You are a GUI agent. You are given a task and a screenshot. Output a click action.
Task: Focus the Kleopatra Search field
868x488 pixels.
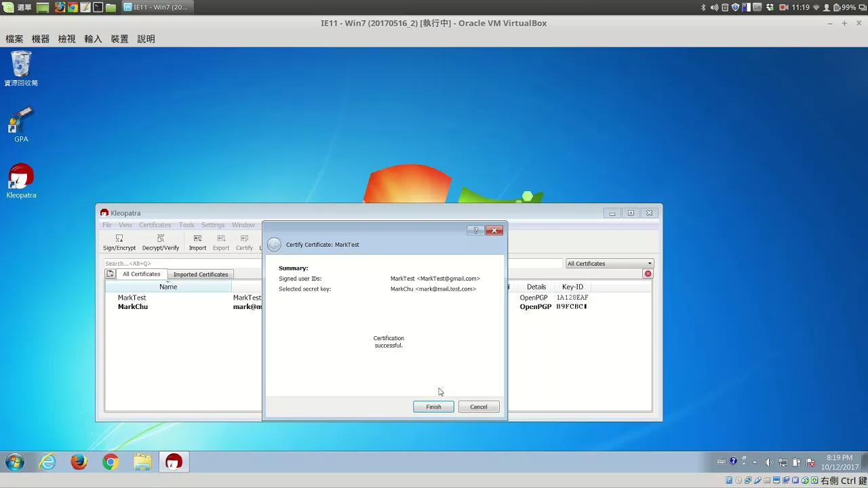[x=182, y=264]
